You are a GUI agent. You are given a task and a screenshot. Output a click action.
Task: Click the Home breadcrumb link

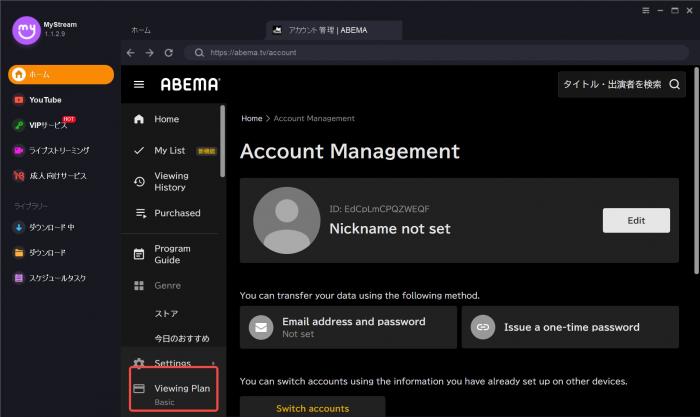pos(252,118)
